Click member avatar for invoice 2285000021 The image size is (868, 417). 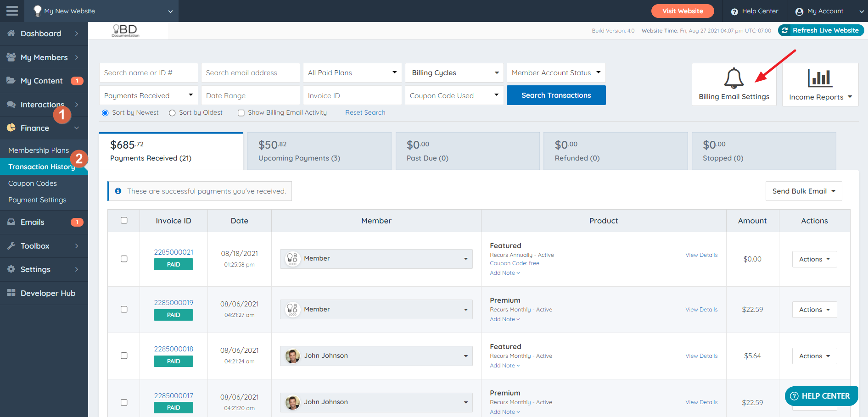click(x=293, y=259)
